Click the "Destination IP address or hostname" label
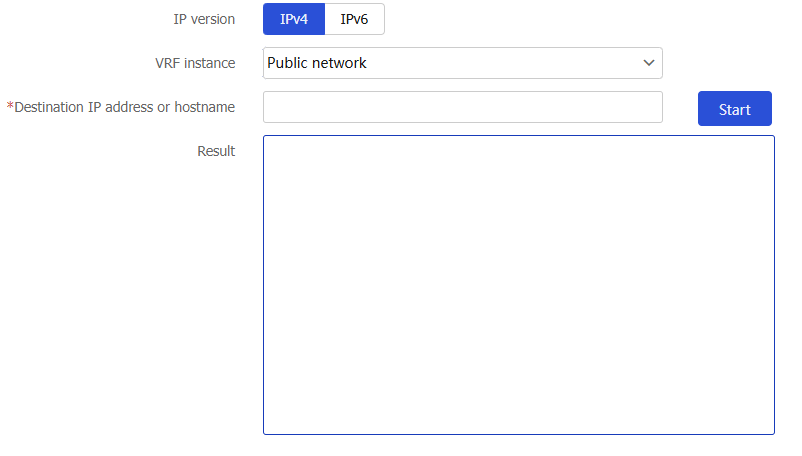 tap(124, 107)
